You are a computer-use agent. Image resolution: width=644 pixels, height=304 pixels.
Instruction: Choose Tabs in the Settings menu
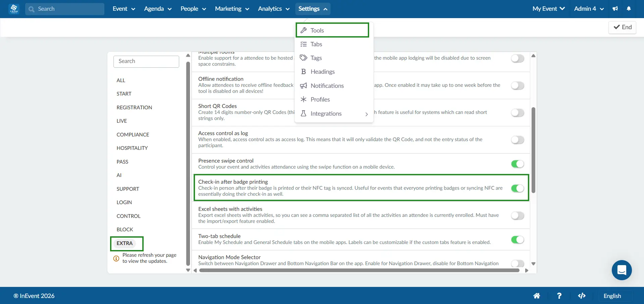[x=334, y=44]
